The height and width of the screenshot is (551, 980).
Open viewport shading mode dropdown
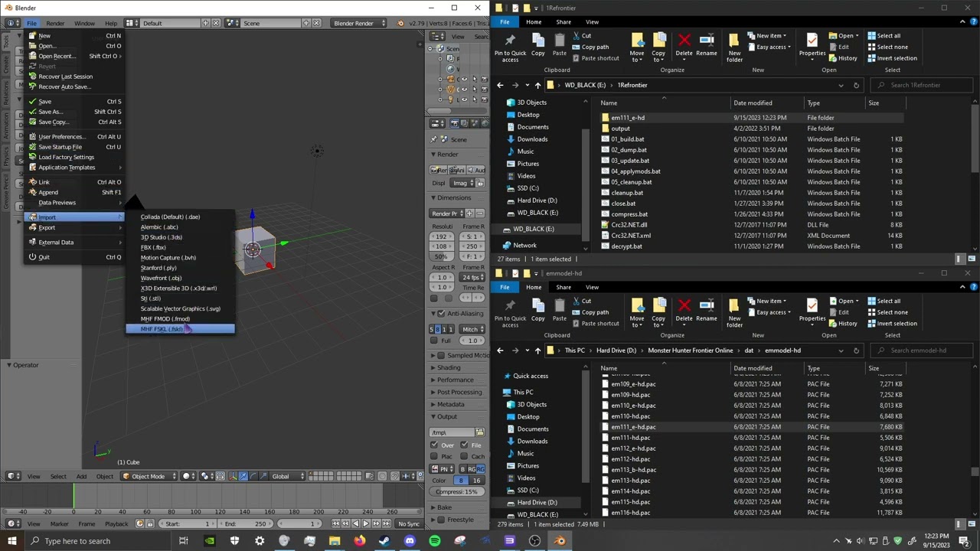pyautogui.click(x=188, y=477)
